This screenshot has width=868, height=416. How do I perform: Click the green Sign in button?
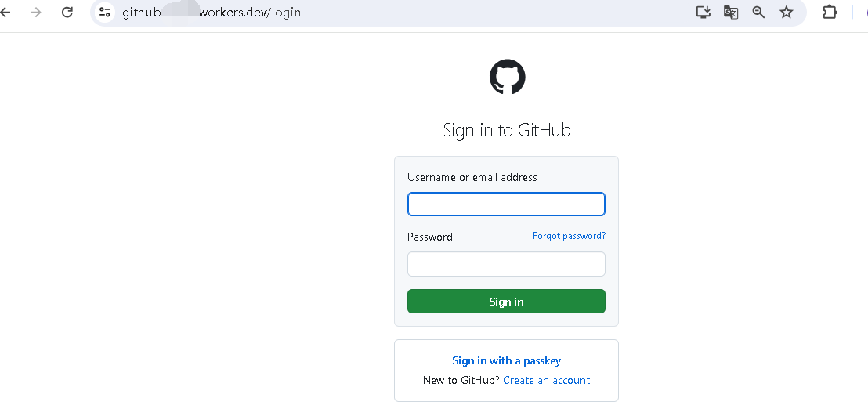(506, 302)
